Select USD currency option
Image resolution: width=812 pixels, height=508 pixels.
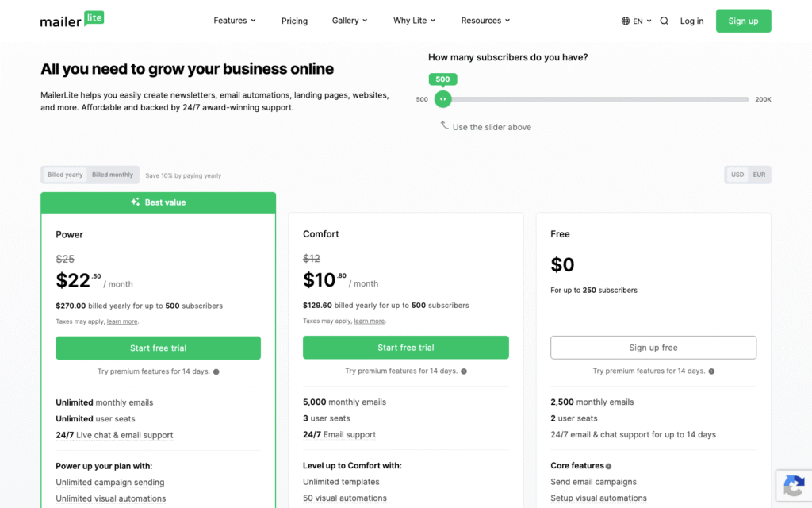pyautogui.click(x=737, y=175)
